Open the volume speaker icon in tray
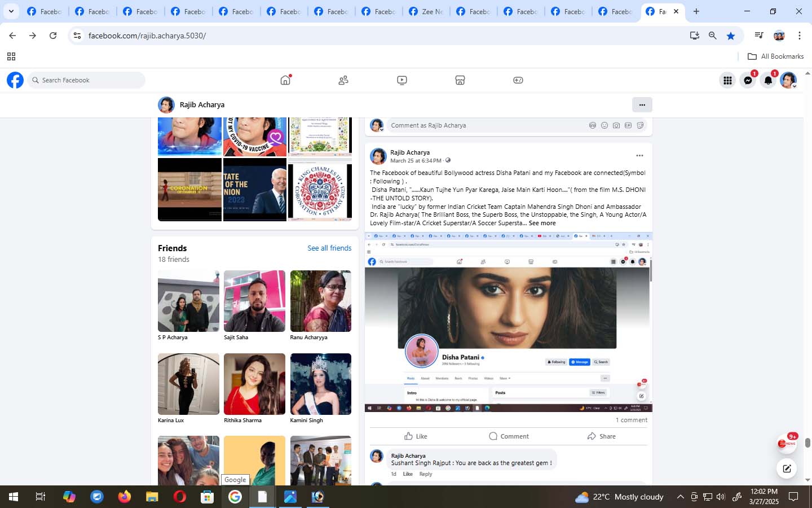Viewport: 812px width, 508px height. (721, 497)
